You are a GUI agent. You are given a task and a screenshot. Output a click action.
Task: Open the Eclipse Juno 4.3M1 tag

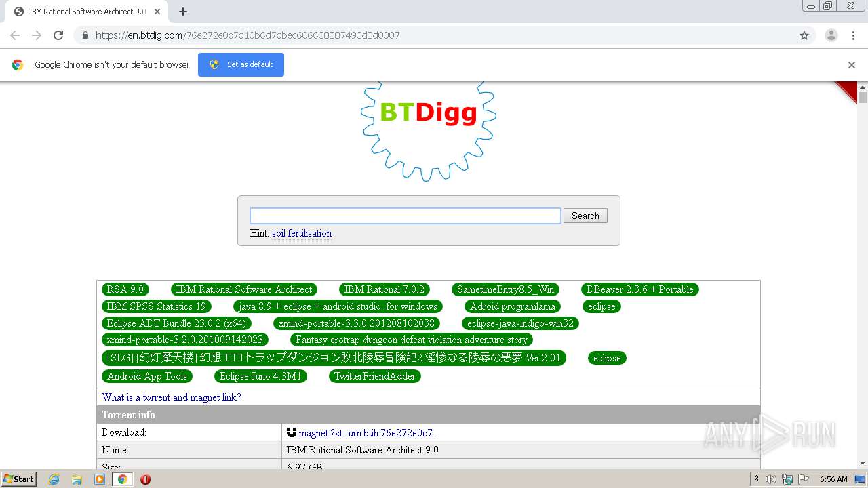click(260, 376)
